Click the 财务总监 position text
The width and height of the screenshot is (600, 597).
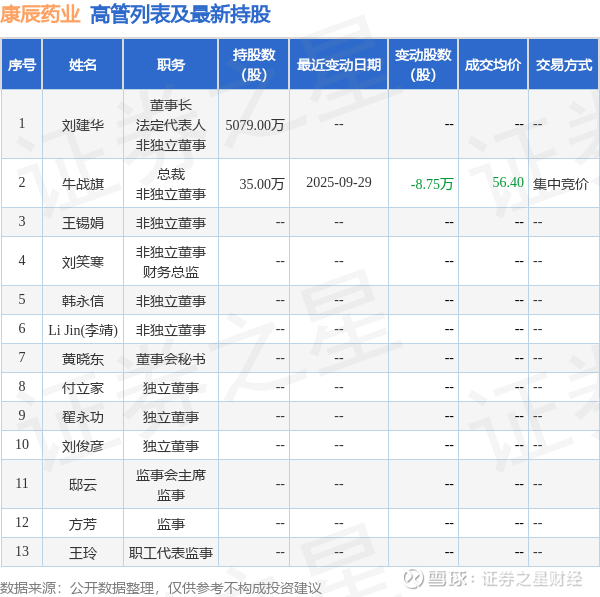[x=171, y=272]
